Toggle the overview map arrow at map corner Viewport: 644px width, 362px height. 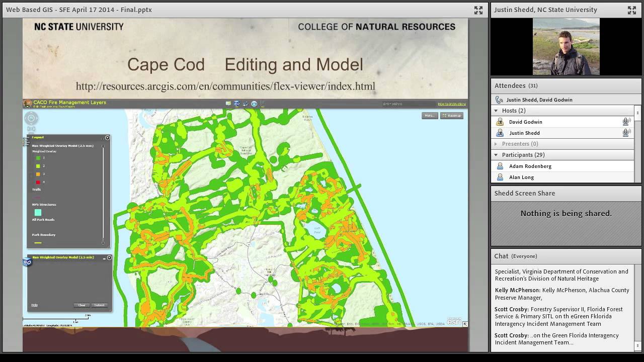tap(465, 324)
